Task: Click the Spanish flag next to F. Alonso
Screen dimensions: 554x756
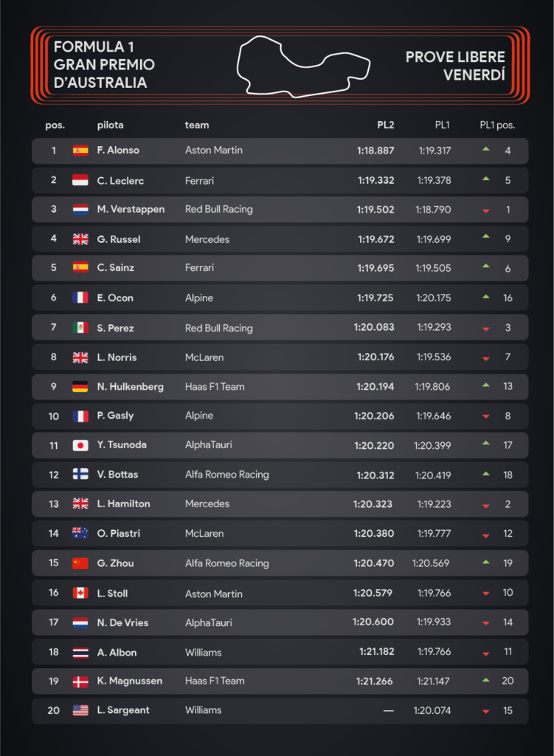Action: coord(80,151)
